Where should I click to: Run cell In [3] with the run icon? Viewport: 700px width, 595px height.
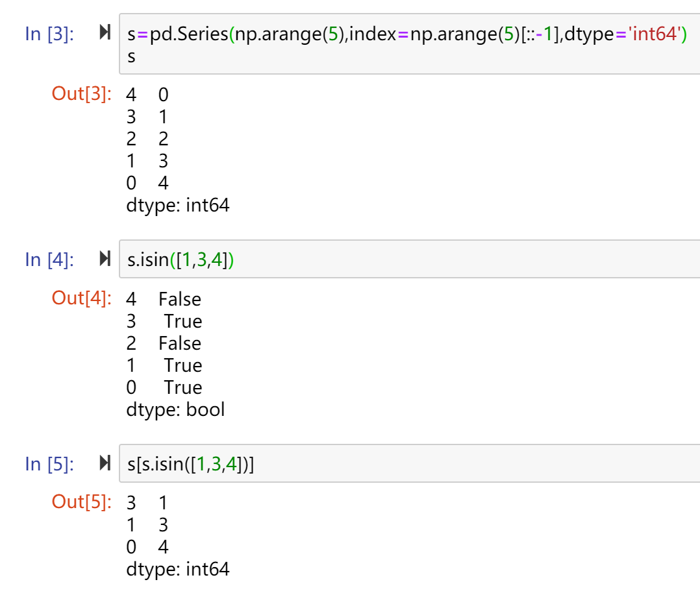[105, 32]
